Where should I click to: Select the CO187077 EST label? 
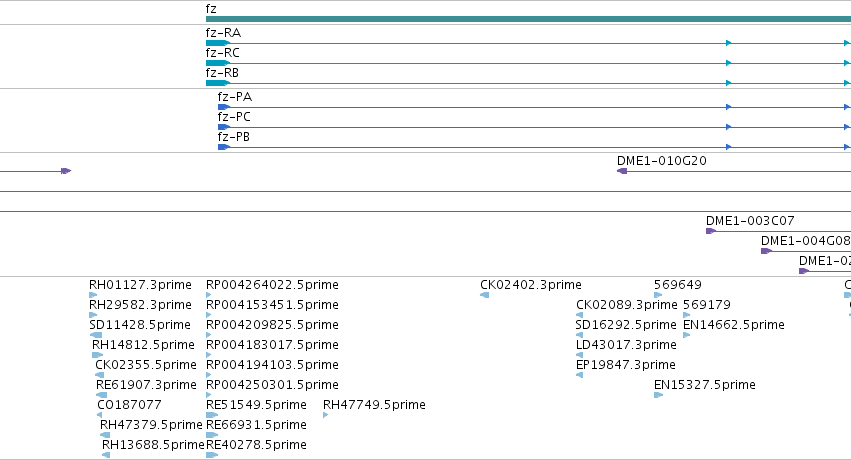[x=129, y=405]
